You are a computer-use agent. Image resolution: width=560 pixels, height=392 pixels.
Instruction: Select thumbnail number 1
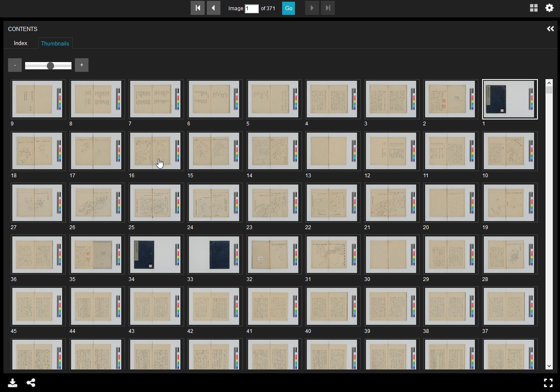509,99
